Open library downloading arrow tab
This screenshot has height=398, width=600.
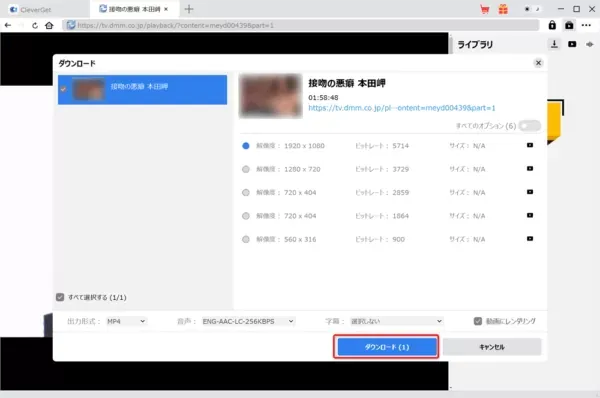tap(554, 44)
